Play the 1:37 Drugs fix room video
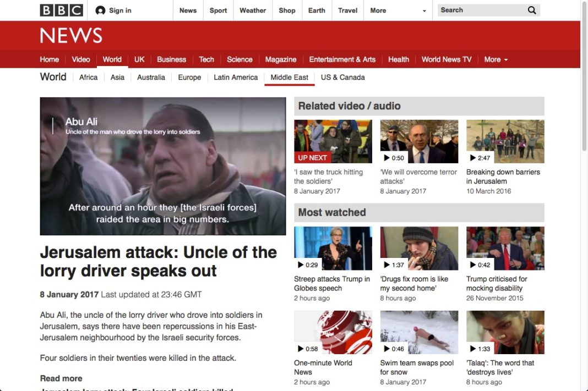This screenshot has height=391, width=588. (x=419, y=249)
